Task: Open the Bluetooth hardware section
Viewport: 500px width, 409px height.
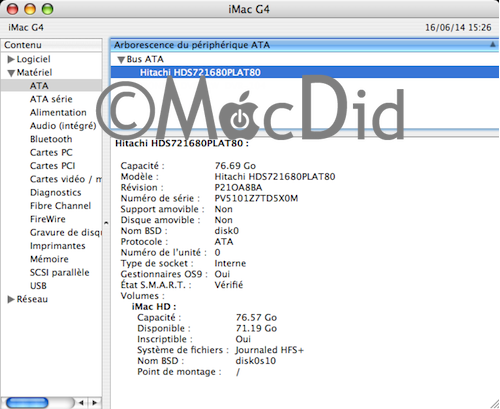Action: (51, 139)
